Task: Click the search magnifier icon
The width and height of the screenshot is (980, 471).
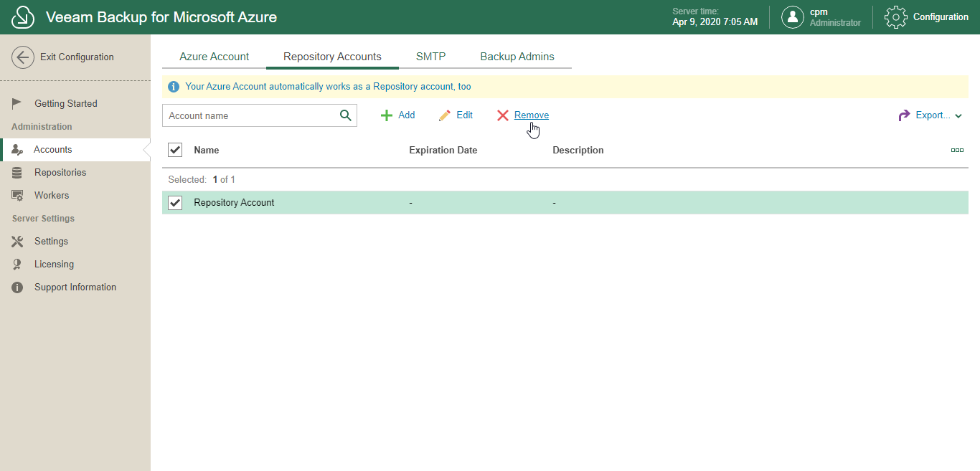Action: point(346,115)
